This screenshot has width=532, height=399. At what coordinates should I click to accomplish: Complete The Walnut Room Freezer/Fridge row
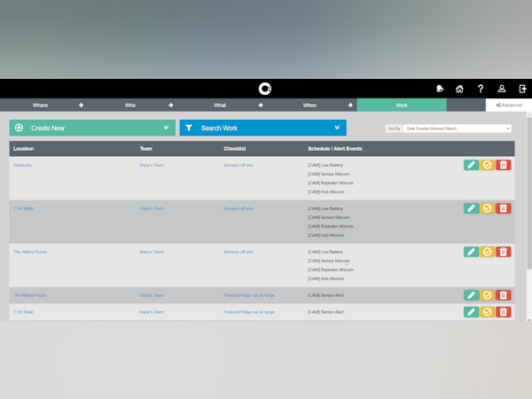click(x=487, y=295)
